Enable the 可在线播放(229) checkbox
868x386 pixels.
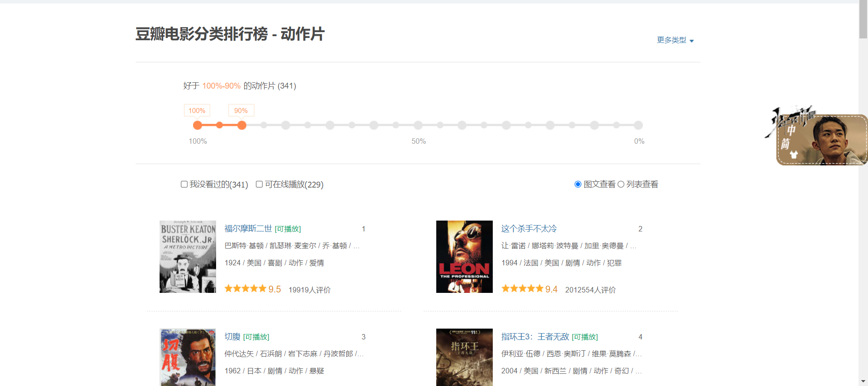click(259, 184)
